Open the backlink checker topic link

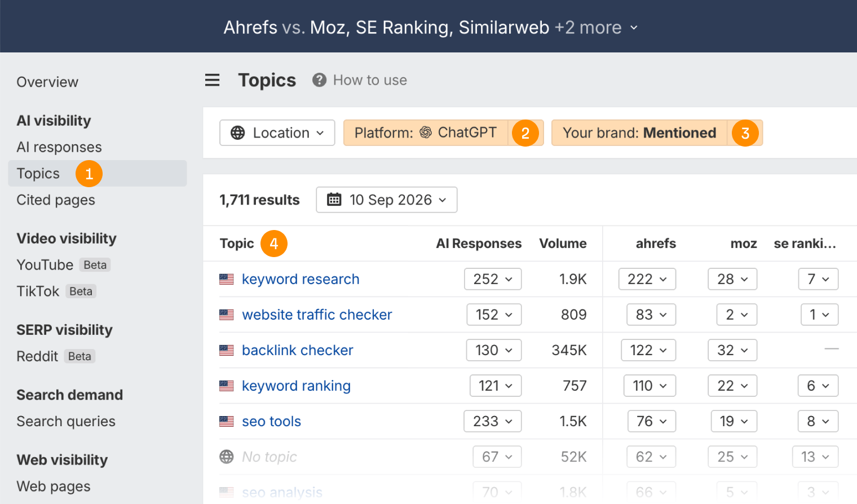click(x=298, y=350)
